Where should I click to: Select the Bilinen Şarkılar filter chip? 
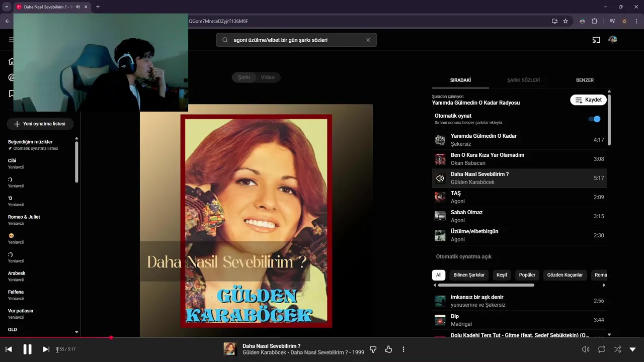click(469, 275)
